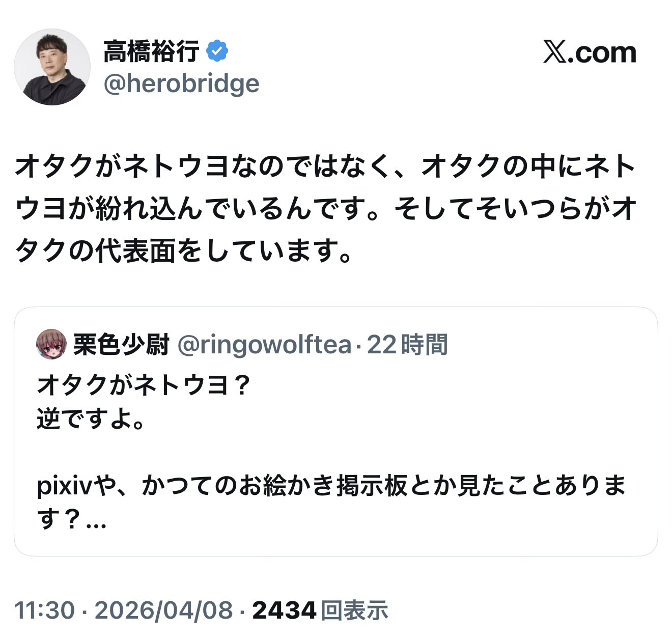Open 高橋裕行's profile avatar
This screenshot has width=672, height=640.
(52, 67)
